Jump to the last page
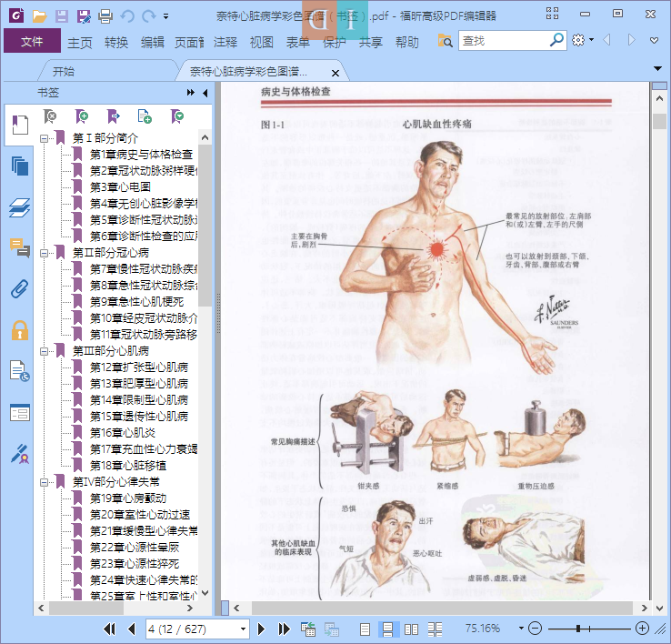 [x=284, y=629]
